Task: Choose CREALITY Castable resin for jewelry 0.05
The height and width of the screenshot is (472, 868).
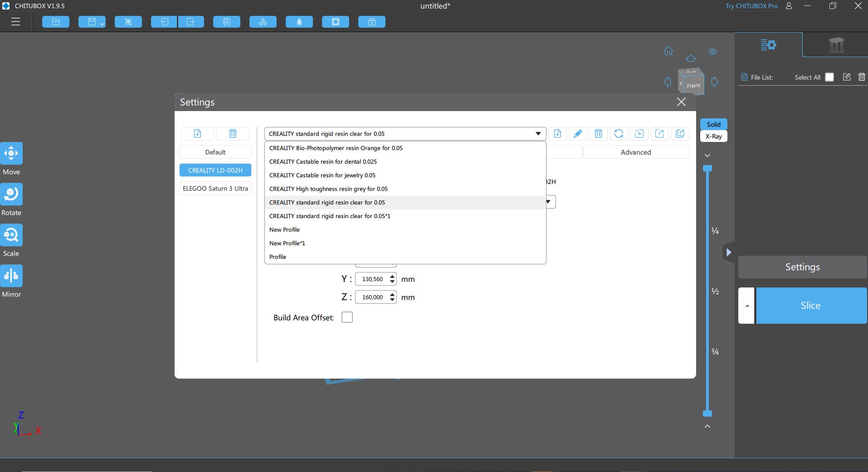Action: 322,175
